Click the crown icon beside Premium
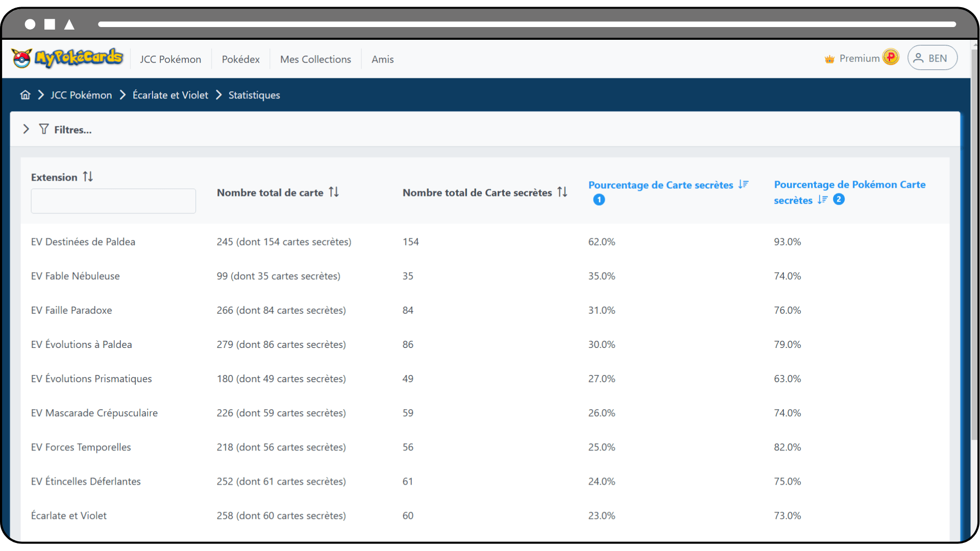 click(x=829, y=59)
